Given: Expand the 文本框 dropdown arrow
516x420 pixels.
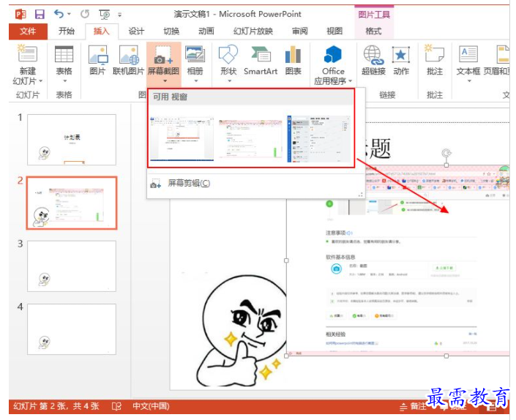Looking at the screenshot, I should [470, 81].
